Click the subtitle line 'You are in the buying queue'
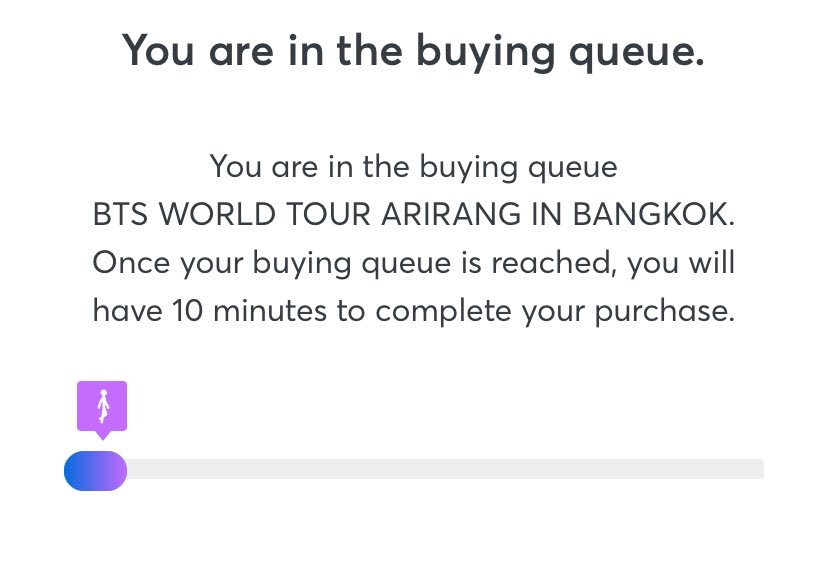 [413, 167]
